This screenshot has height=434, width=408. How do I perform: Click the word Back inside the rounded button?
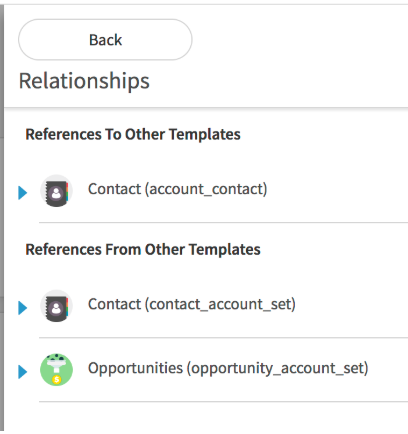click(105, 40)
